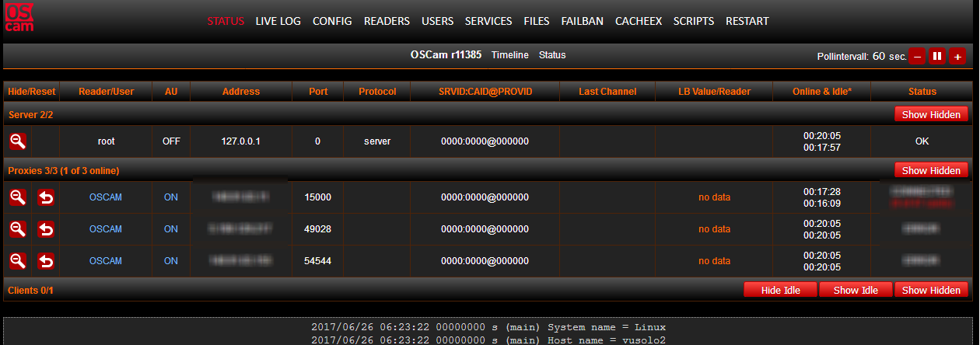Show hidden entries in Server section
Image resolution: width=980 pixels, height=345 pixels.
click(931, 114)
